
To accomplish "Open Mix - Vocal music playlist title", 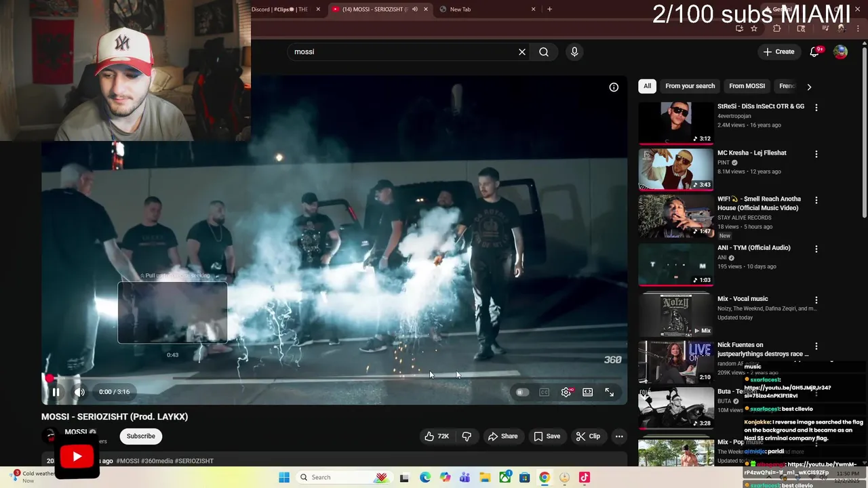I will (x=743, y=298).
